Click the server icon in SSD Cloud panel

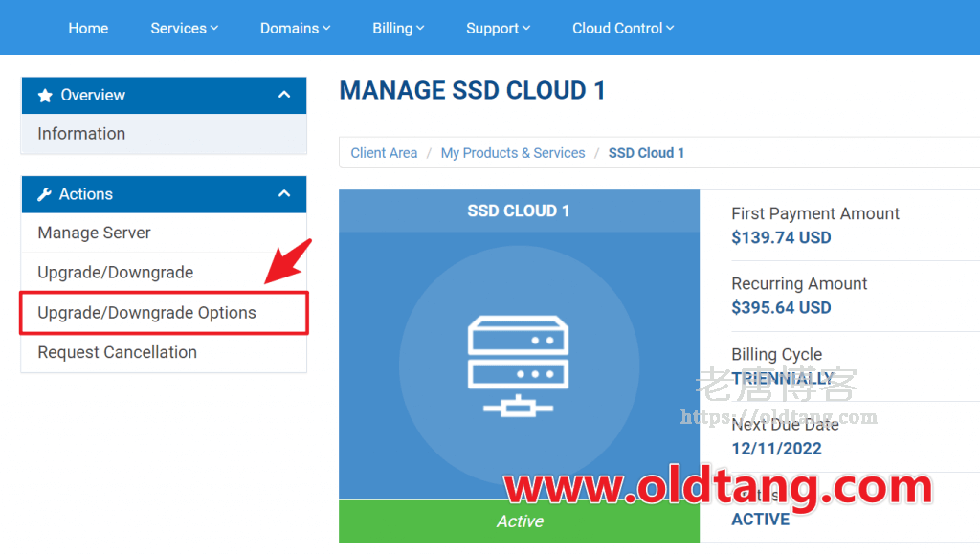[518, 367]
